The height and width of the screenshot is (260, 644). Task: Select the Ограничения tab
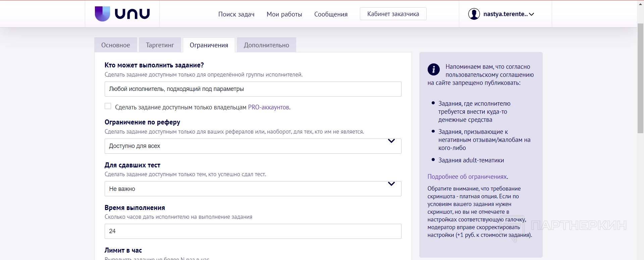click(209, 45)
